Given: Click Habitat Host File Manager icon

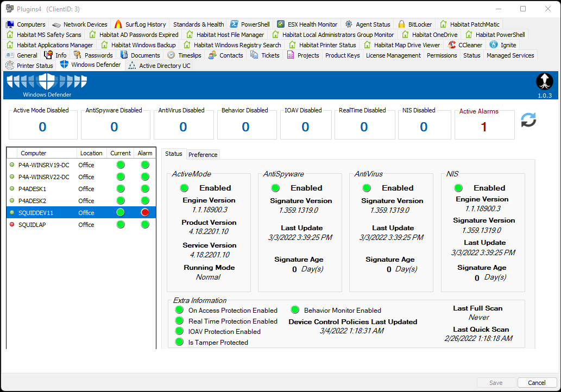Looking at the screenshot, I should [x=190, y=35].
